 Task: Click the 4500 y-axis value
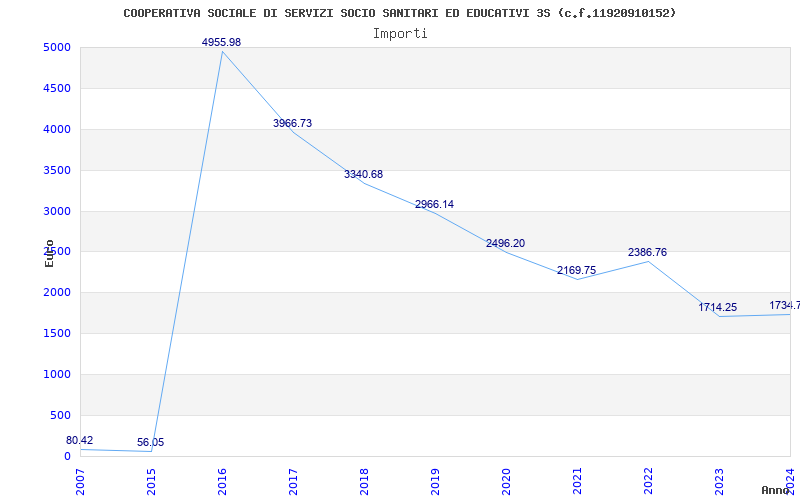(x=57, y=88)
